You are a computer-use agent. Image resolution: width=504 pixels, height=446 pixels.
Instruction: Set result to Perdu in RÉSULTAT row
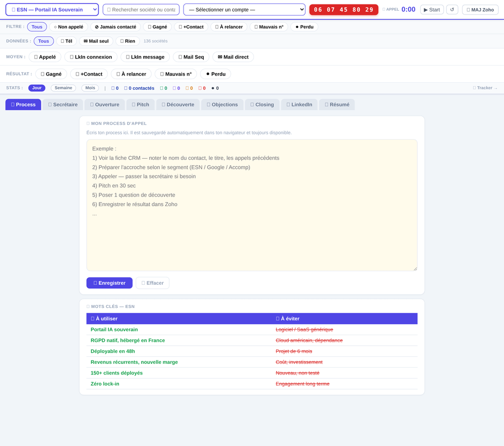[x=216, y=74]
